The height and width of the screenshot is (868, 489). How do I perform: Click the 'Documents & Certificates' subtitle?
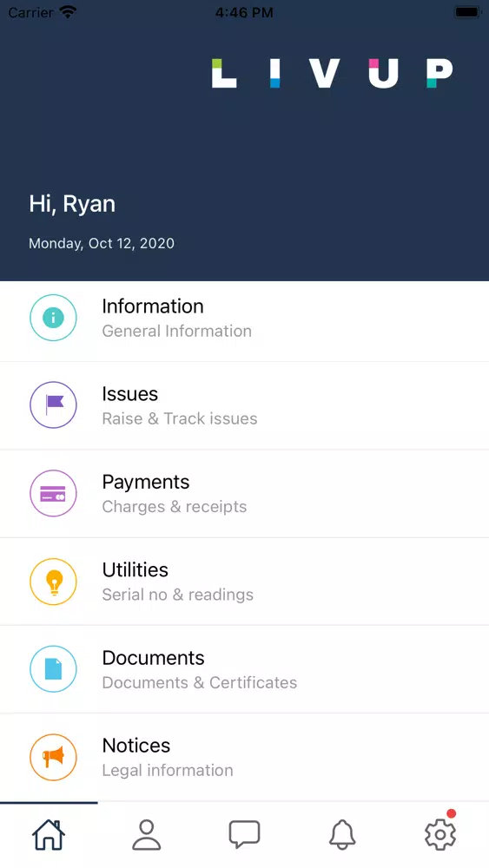point(200,682)
